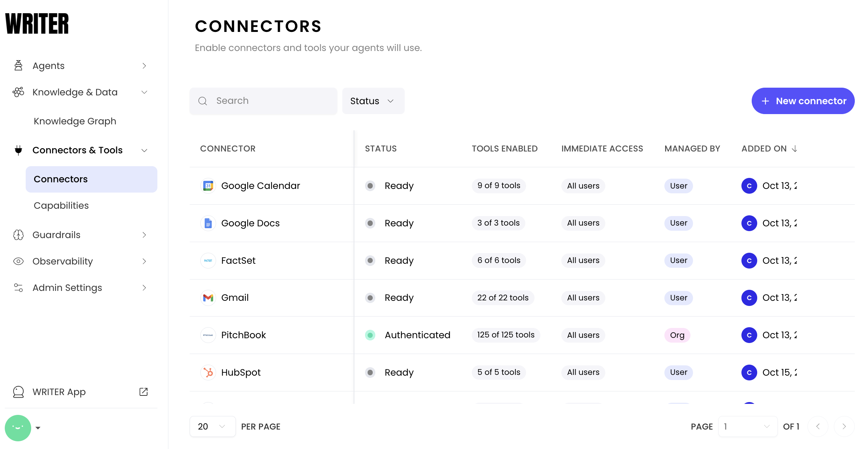Click the PitchBook connector icon

point(208,335)
